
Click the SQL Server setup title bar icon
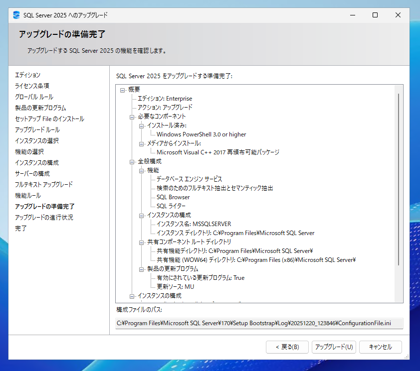(16, 15)
